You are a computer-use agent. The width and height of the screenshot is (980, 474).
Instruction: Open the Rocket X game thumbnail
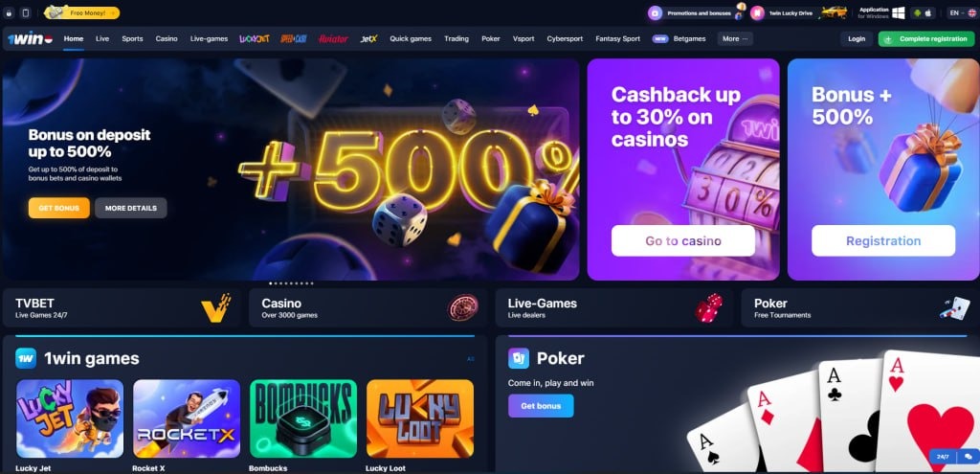tap(187, 418)
